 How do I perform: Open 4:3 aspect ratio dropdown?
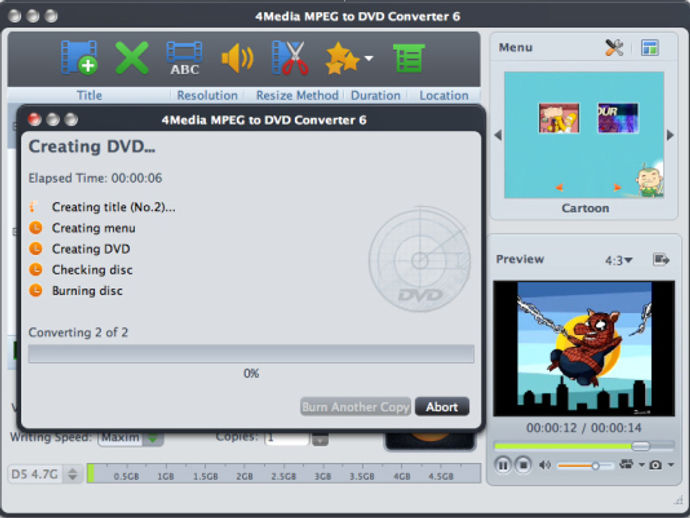pyautogui.click(x=618, y=261)
